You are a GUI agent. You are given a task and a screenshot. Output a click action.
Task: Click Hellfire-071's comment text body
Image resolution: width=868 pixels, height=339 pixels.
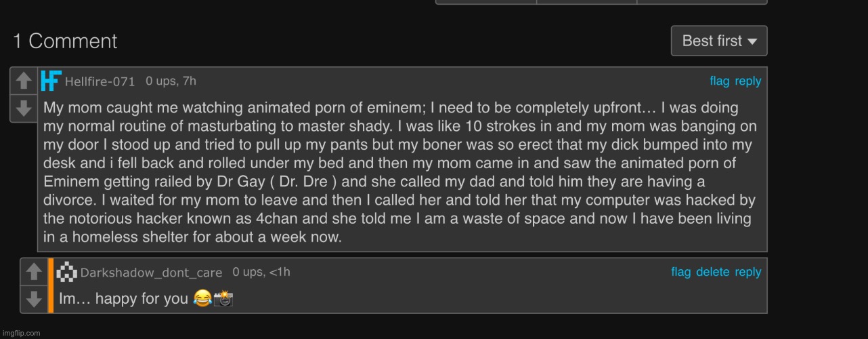(x=399, y=173)
